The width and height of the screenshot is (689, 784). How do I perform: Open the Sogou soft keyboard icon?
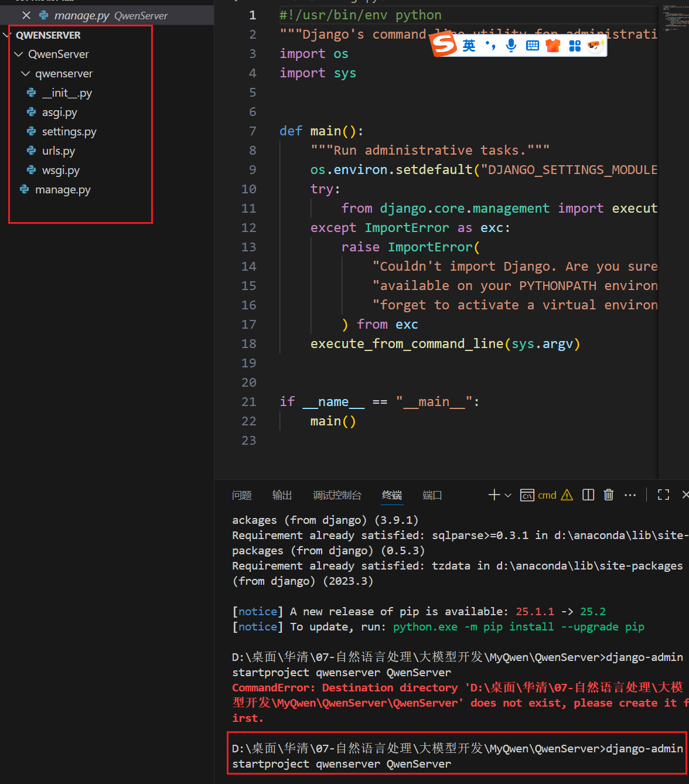click(532, 45)
